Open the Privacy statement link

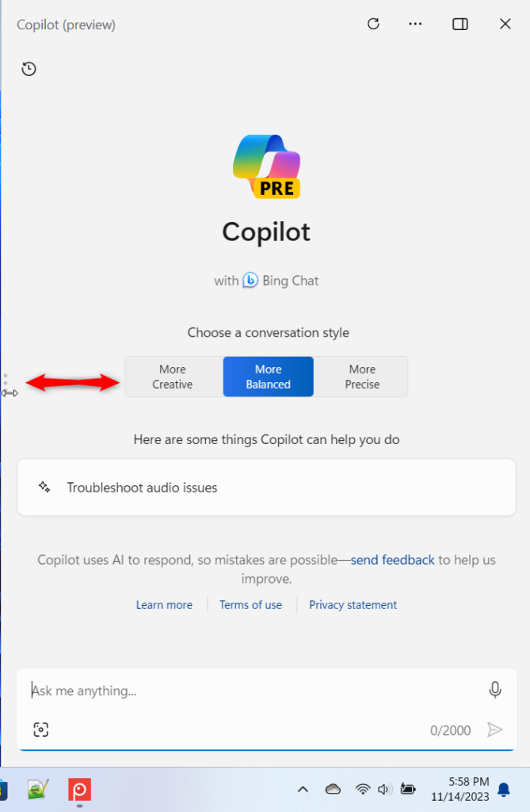pyautogui.click(x=353, y=605)
